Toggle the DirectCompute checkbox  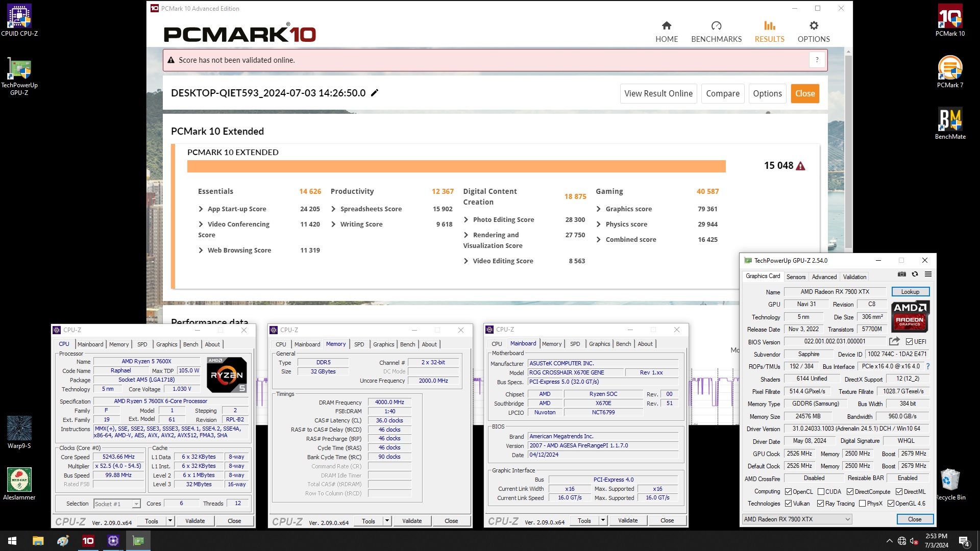850,492
